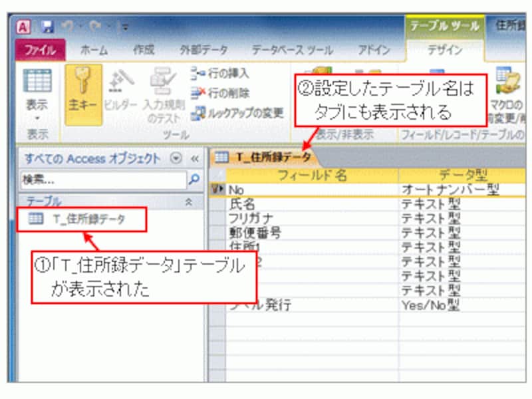Switch to the 作成 ribbon tab

point(144,50)
